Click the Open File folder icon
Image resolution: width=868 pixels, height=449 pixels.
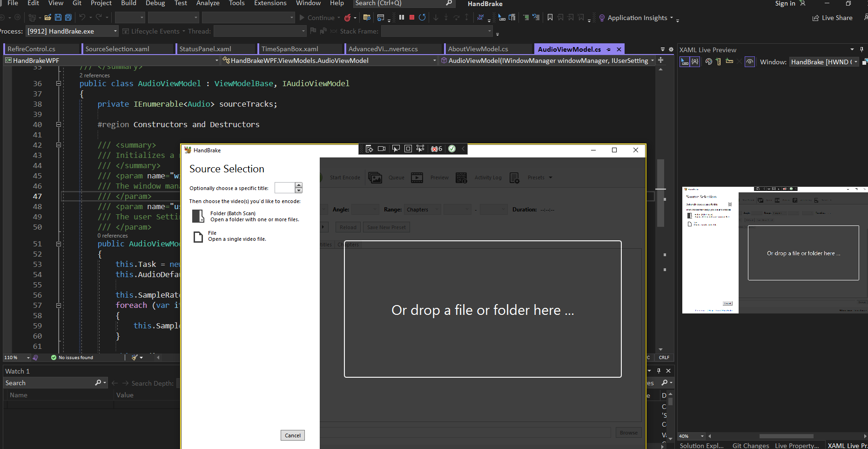click(47, 17)
